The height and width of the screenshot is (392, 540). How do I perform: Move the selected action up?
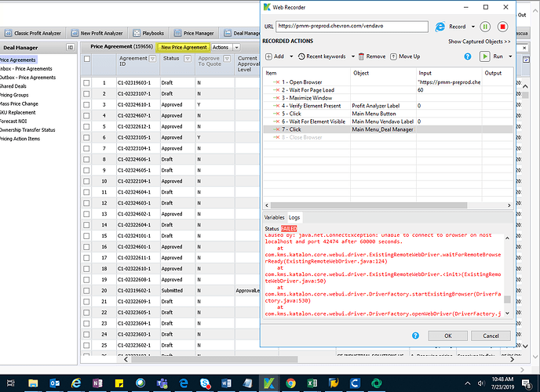405,56
